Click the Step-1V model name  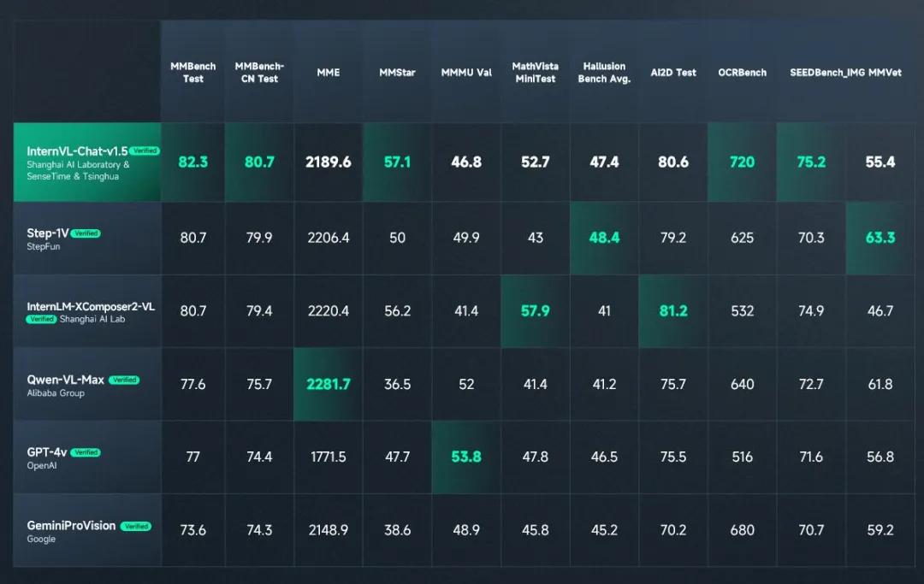tap(48, 233)
